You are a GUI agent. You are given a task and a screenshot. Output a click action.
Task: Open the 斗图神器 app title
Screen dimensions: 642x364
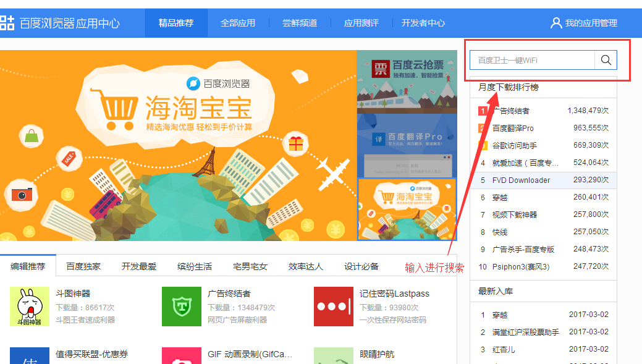73,294
